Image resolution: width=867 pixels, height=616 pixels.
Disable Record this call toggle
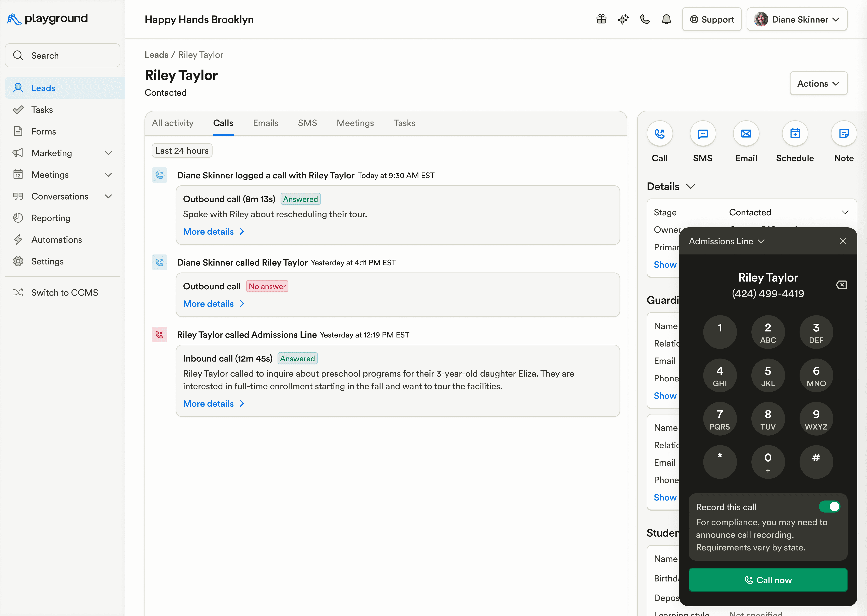pos(830,506)
